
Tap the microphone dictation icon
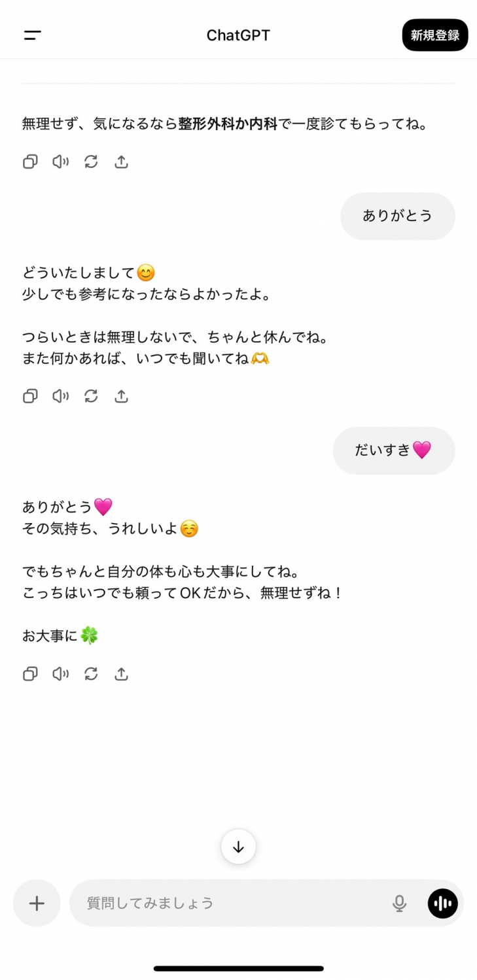(399, 903)
